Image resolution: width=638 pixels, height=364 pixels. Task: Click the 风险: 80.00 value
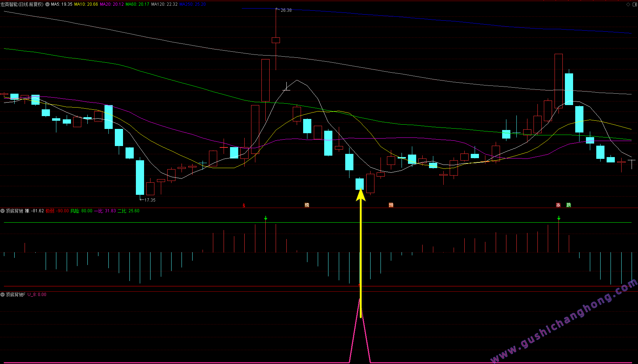click(x=81, y=211)
